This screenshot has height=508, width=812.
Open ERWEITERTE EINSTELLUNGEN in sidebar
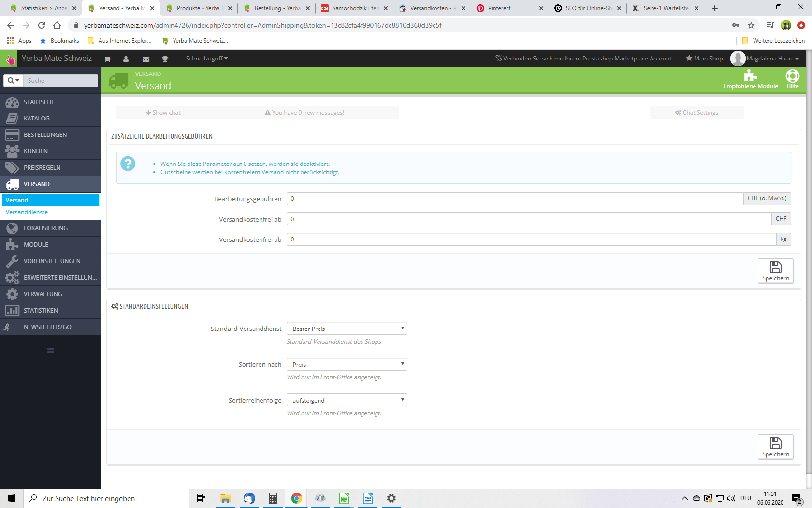pyautogui.click(x=51, y=278)
